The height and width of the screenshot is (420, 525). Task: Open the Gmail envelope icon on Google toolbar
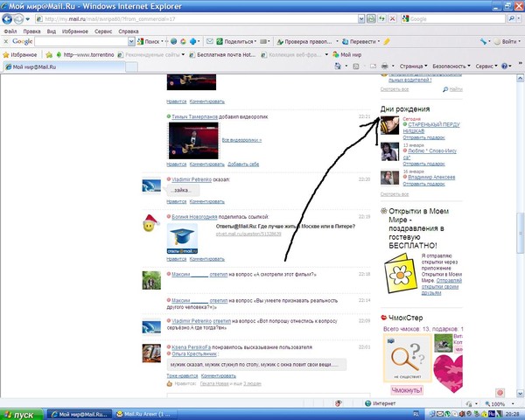tap(210, 41)
